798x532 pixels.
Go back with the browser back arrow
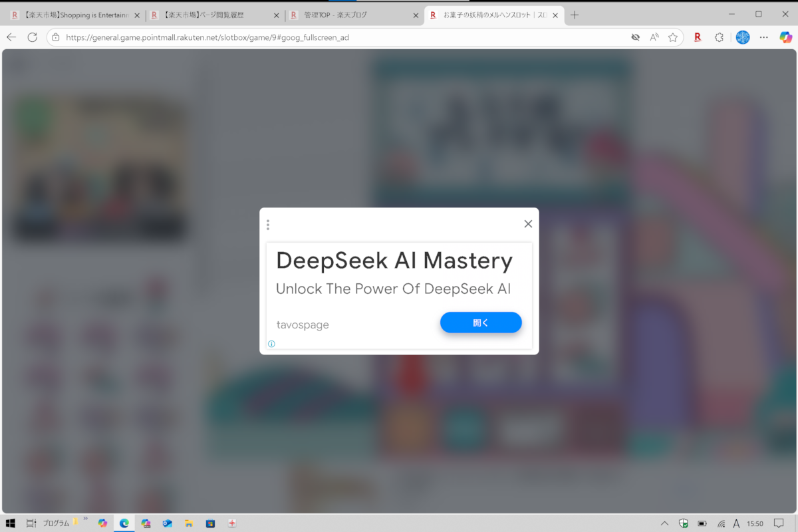coord(11,37)
